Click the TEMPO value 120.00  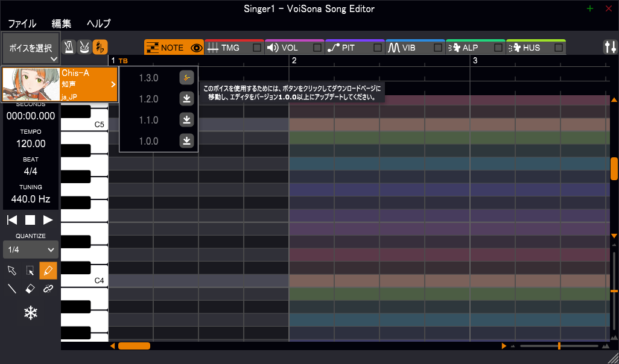click(x=31, y=143)
